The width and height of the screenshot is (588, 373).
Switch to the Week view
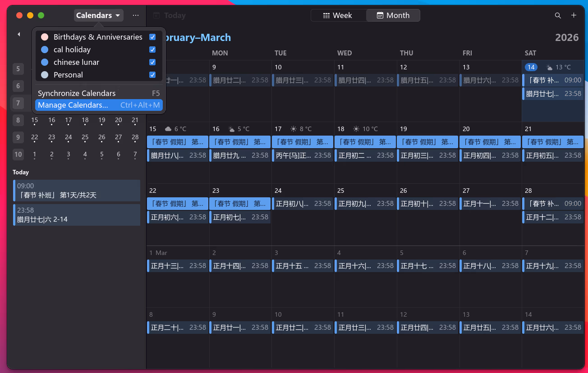[x=338, y=15]
